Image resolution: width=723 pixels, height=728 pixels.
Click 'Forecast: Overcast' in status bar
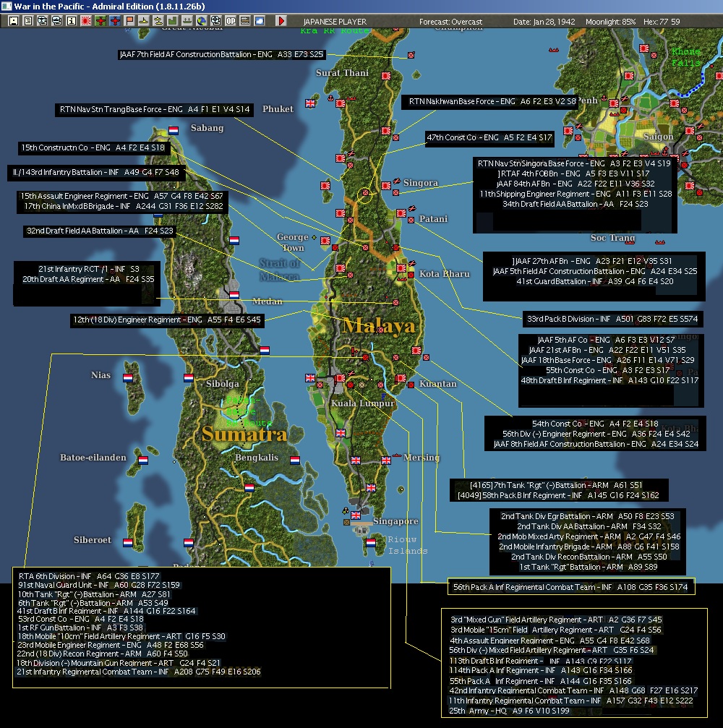pyautogui.click(x=450, y=22)
